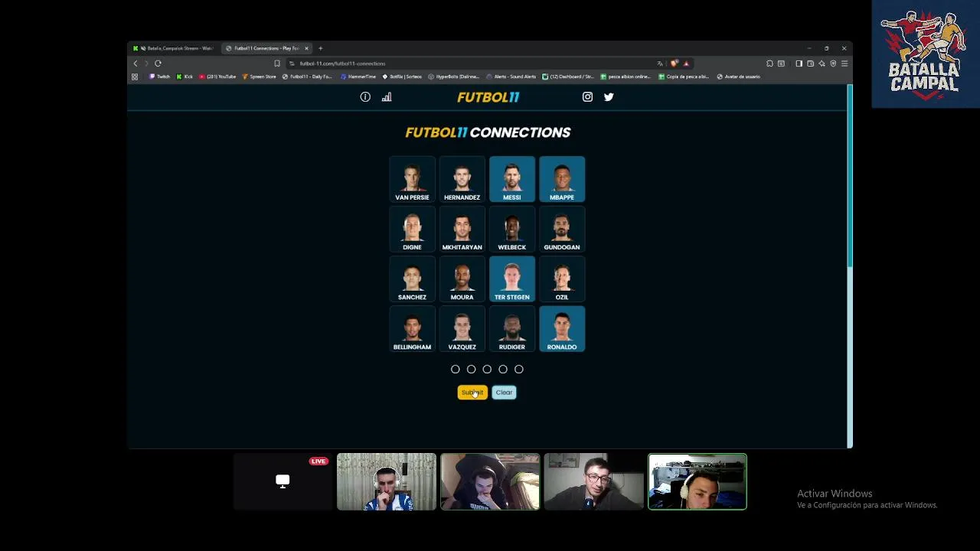Select the Sanchez player card
The height and width of the screenshot is (551, 980).
pyautogui.click(x=412, y=279)
